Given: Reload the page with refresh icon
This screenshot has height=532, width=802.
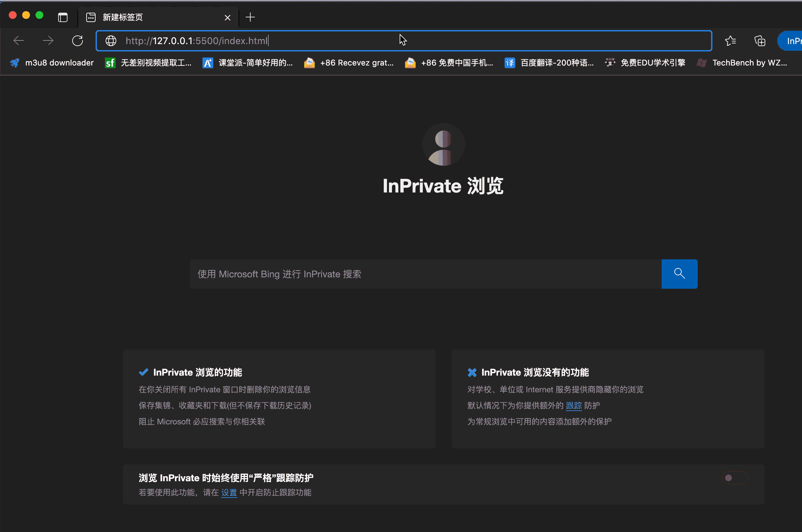Looking at the screenshot, I should (78, 41).
